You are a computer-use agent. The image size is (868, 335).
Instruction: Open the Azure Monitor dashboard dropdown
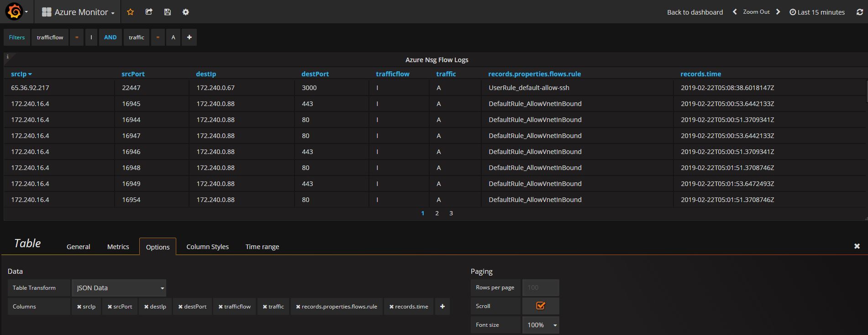[78, 12]
